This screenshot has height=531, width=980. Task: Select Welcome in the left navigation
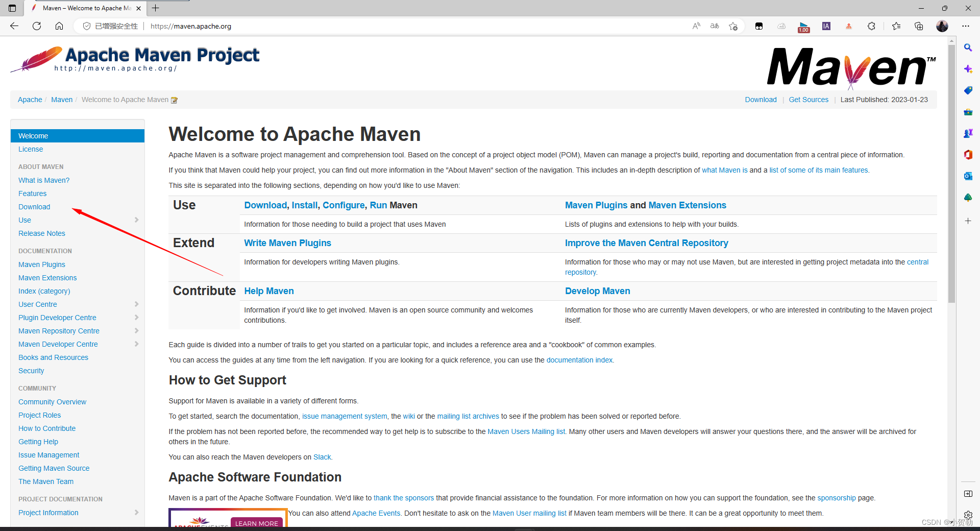tap(78, 136)
